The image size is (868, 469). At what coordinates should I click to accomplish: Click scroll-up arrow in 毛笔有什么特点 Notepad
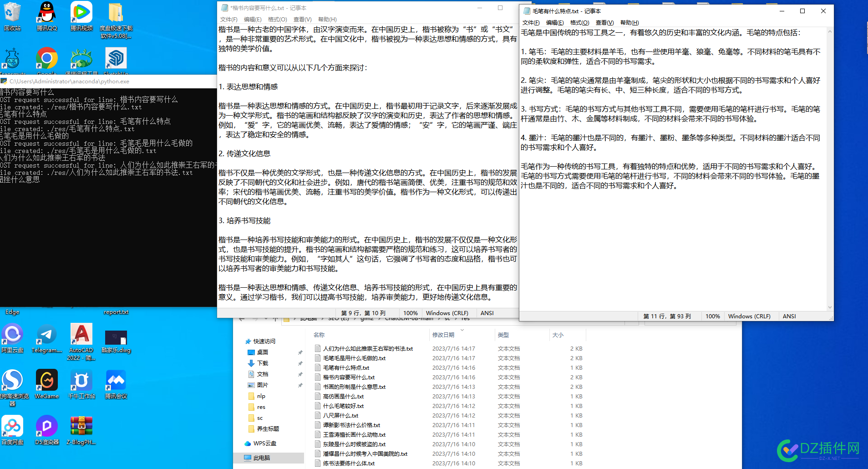point(830,31)
